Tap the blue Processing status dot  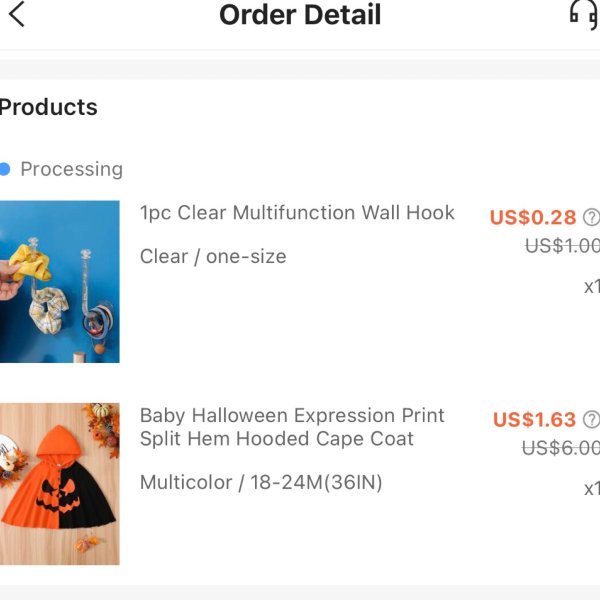4,169
